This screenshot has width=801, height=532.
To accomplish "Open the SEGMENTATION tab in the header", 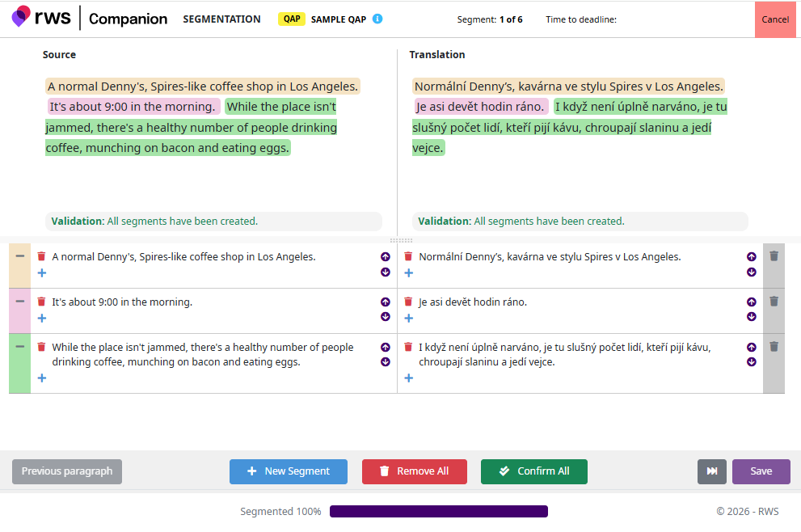I will coord(221,19).
